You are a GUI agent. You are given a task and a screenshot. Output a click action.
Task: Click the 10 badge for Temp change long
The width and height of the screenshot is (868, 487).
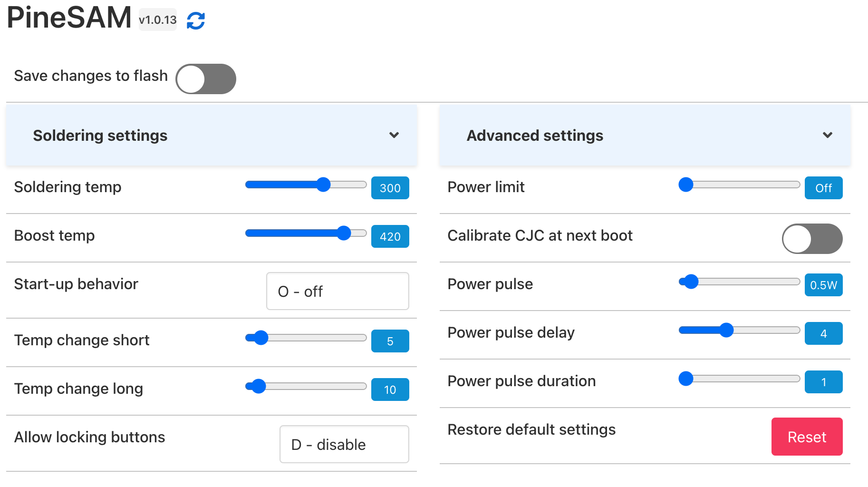(x=390, y=389)
